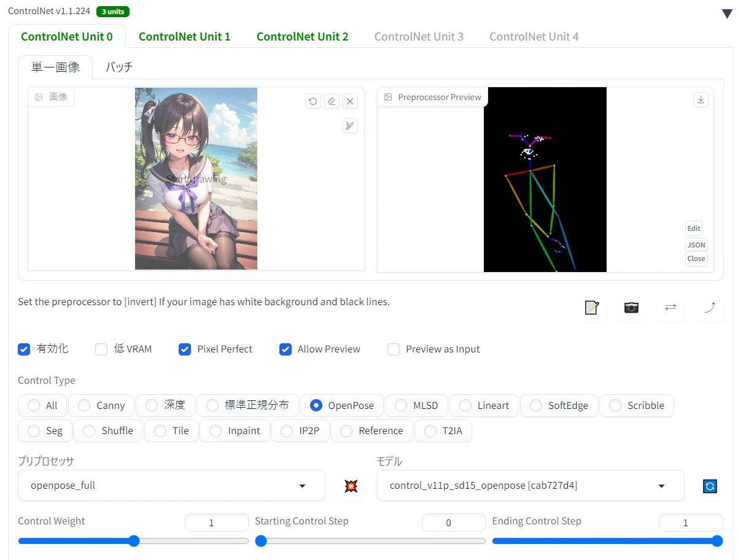Image resolution: width=738 pixels, height=560 pixels.
Task: Open the バッチ batch tab
Action: pos(119,67)
